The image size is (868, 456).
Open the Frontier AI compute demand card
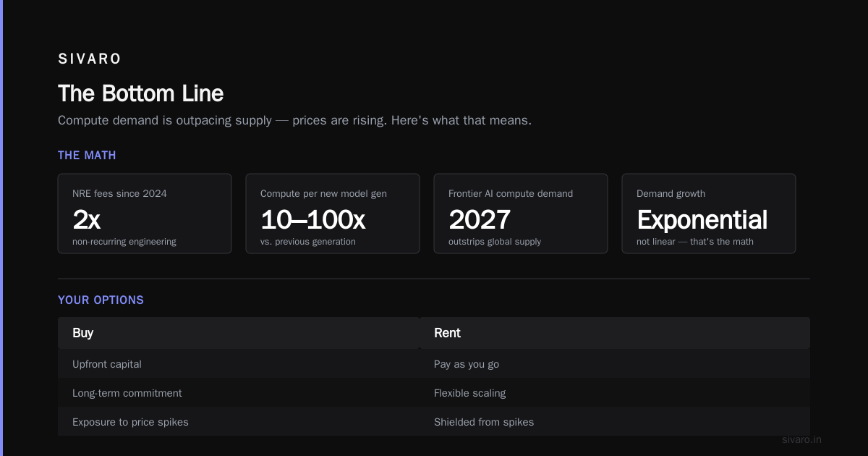(521, 214)
